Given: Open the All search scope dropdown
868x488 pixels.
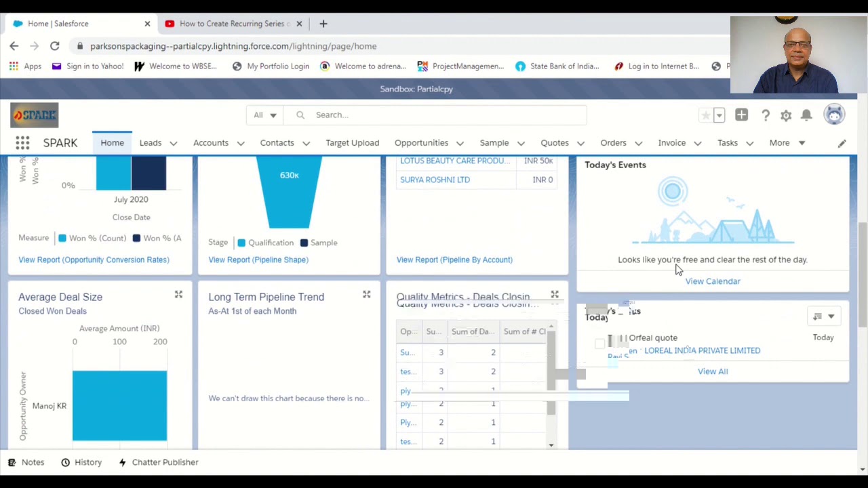Looking at the screenshot, I should click(x=265, y=115).
